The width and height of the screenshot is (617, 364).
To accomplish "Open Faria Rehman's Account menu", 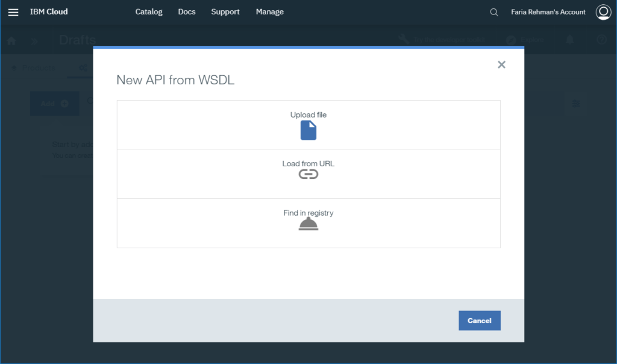I will coord(548,11).
